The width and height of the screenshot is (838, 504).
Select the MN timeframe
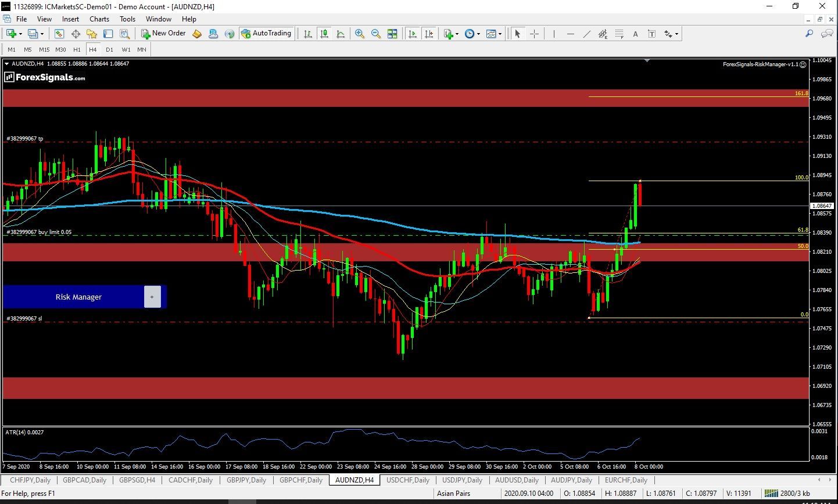142,49
